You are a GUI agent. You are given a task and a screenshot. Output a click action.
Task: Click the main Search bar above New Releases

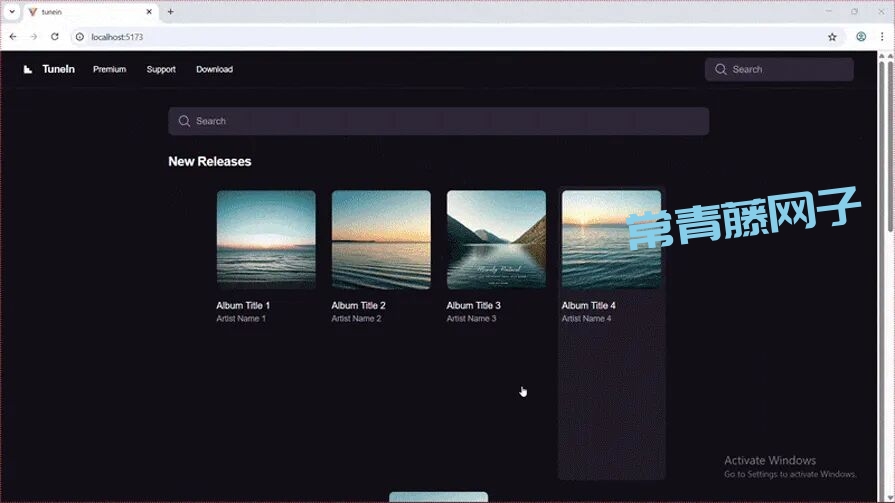[438, 121]
